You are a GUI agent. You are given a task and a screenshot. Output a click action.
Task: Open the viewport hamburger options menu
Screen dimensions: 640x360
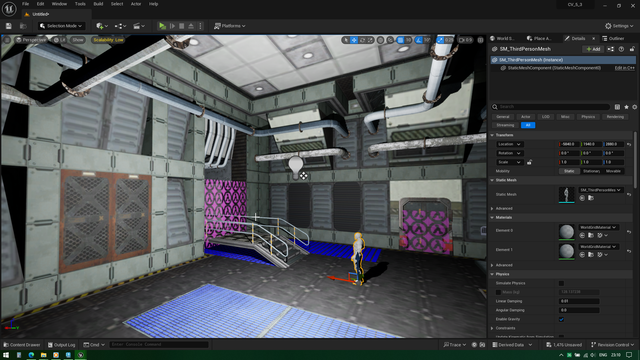click(7, 40)
